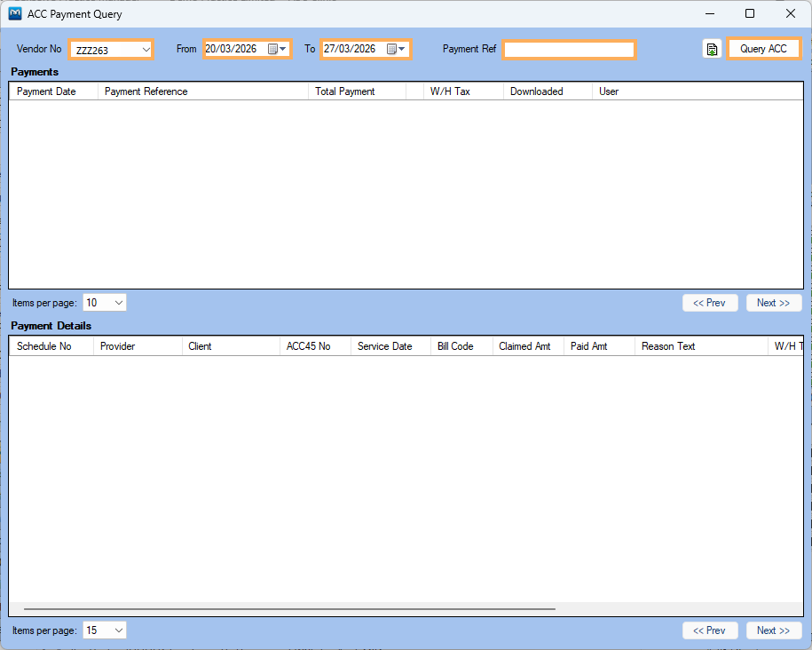Click the Schedule No column header
This screenshot has height=650, width=812.
tap(51, 346)
